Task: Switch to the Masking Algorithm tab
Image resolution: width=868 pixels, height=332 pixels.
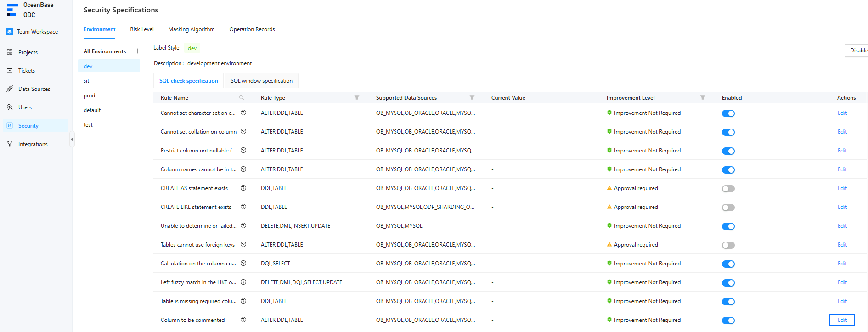Action: click(192, 29)
